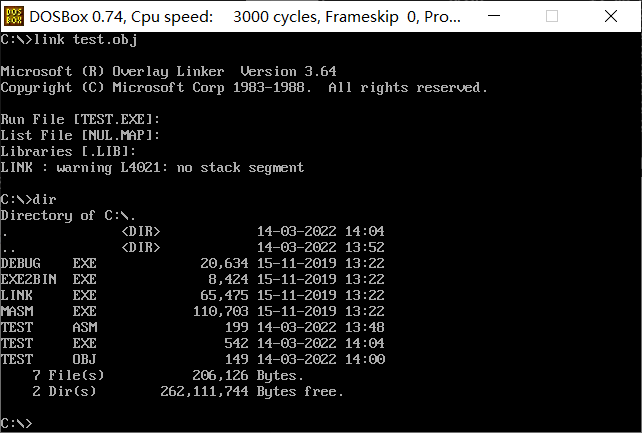Screen dimensions: 642x433
Task: Close the DOSBox window
Action: (618, 16)
